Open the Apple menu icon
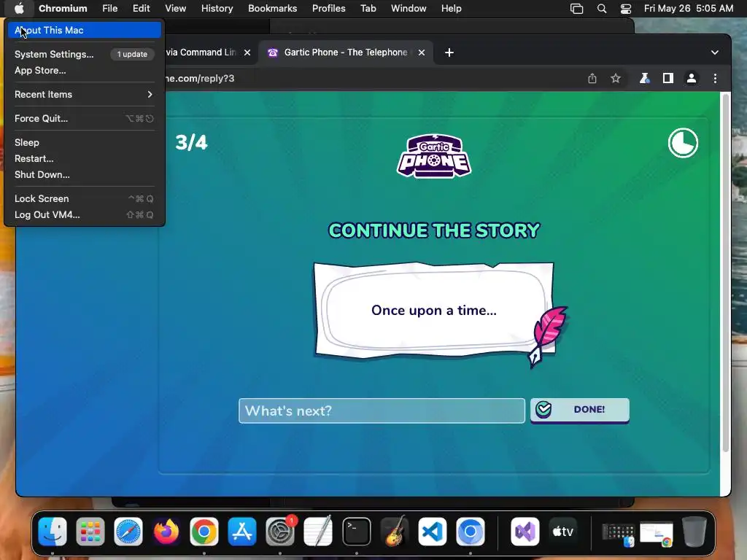This screenshot has width=747, height=560. click(x=19, y=8)
